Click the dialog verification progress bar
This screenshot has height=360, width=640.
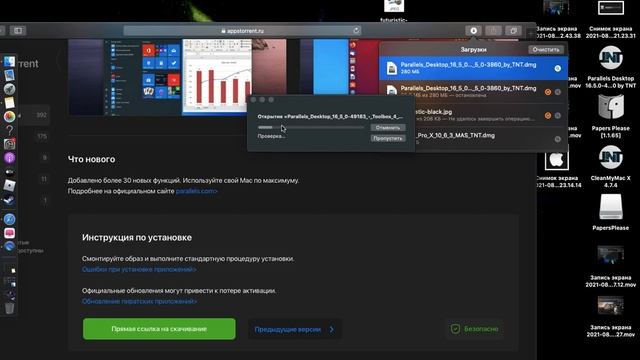(311, 128)
